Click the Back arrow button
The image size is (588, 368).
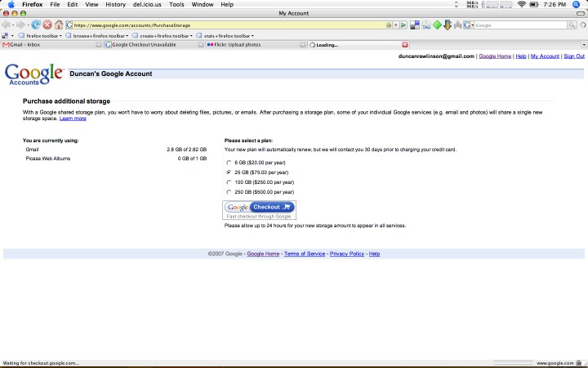[x=6, y=25]
